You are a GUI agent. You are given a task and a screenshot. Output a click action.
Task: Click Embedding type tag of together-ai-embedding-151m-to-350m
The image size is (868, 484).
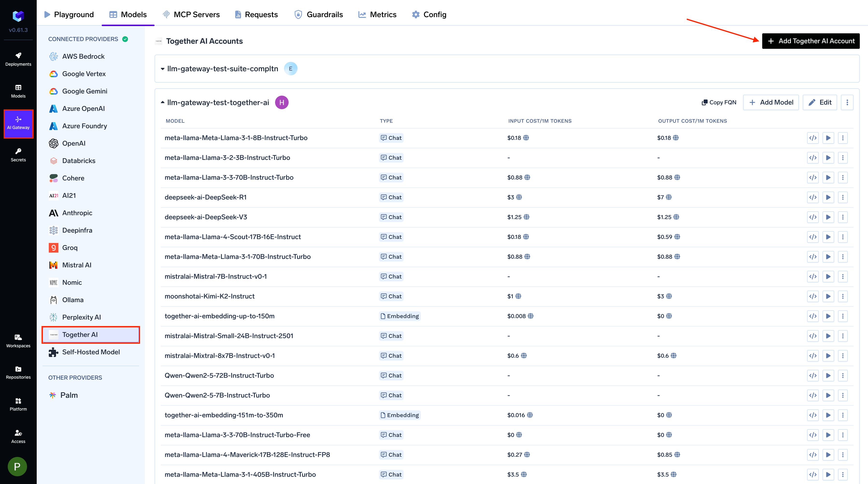point(400,415)
